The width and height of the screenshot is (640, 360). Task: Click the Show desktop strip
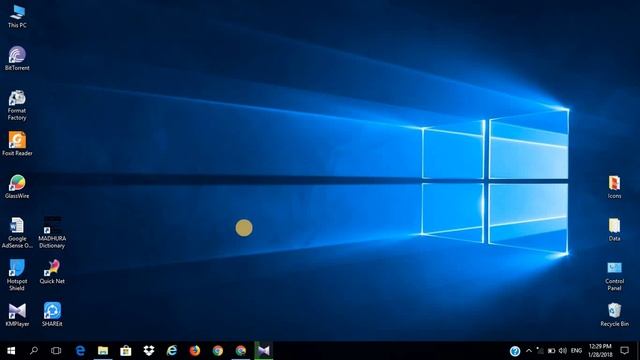pyautogui.click(x=638, y=351)
